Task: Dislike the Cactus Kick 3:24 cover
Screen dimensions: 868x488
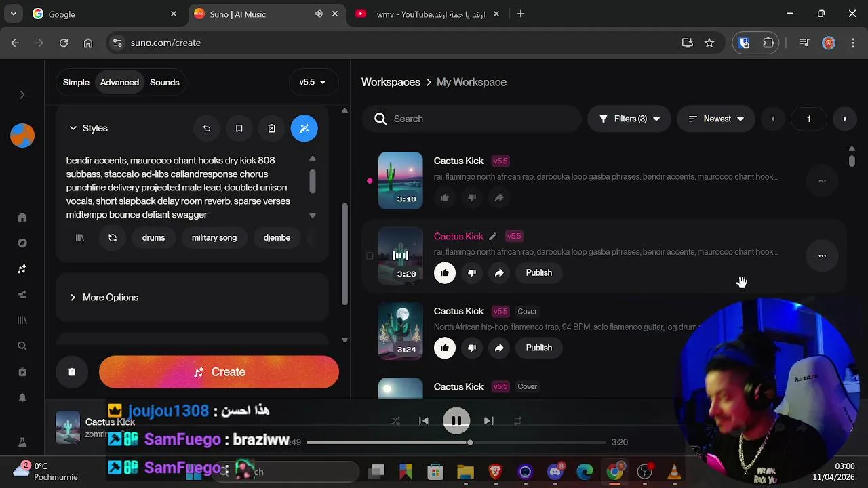Action: click(x=472, y=348)
